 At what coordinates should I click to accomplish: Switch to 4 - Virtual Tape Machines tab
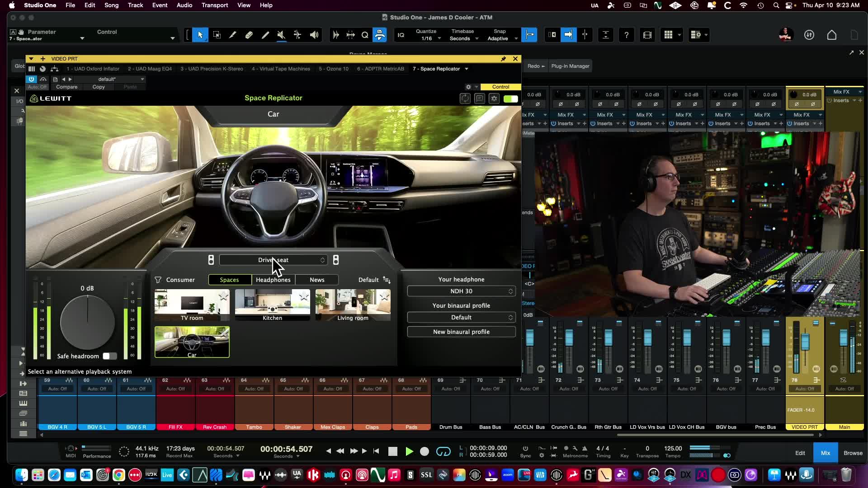(281, 69)
